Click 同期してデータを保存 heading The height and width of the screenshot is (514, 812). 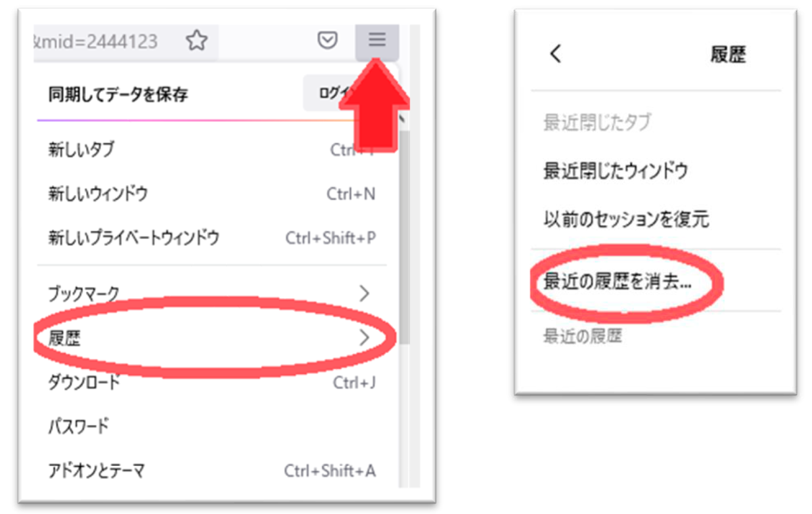118,94
